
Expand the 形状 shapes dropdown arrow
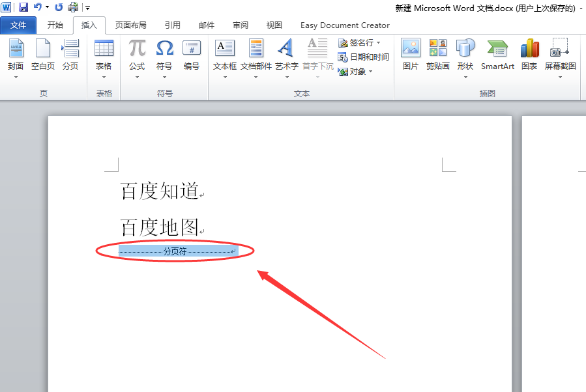pos(465,77)
